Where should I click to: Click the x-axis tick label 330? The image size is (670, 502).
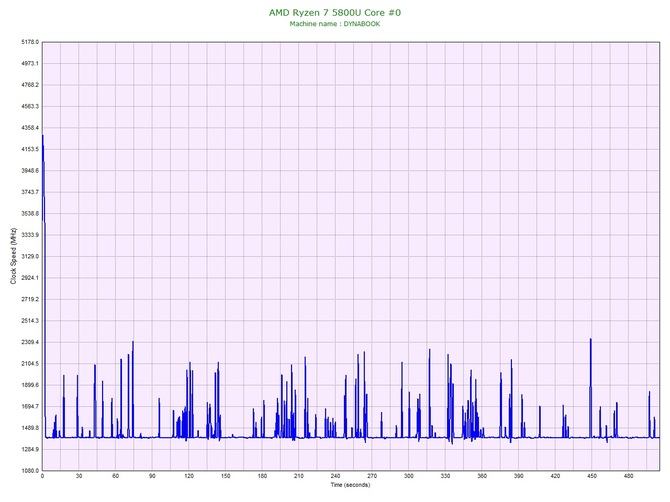click(x=445, y=476)
